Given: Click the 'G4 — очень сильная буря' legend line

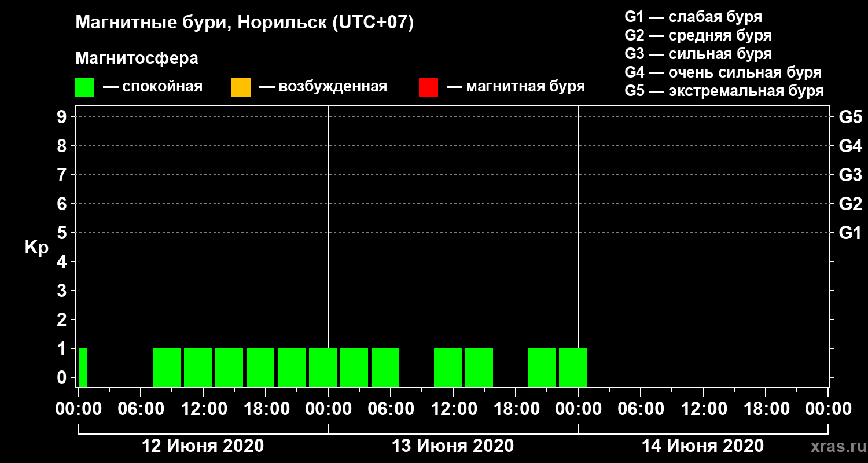Looking at the screenshot, I should 723,72.
